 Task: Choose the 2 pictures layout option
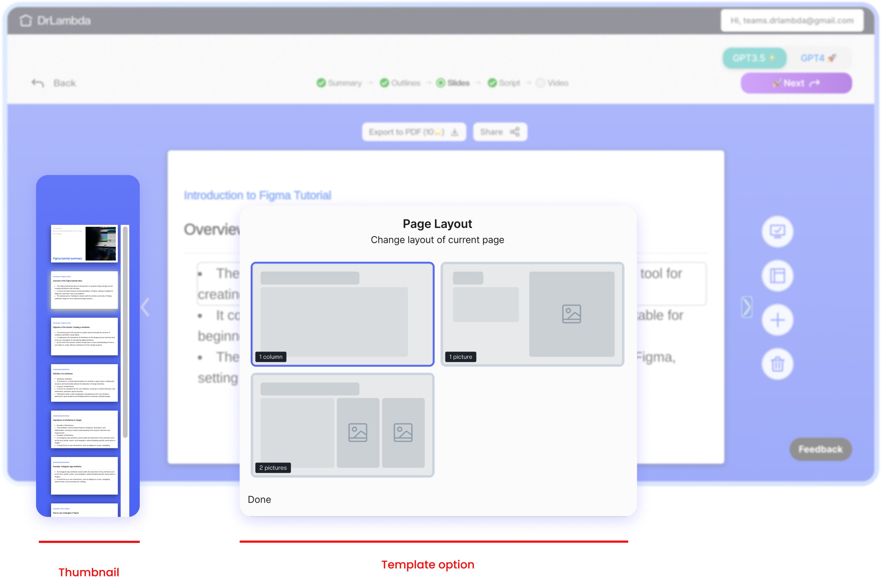[x=342, y=425]
